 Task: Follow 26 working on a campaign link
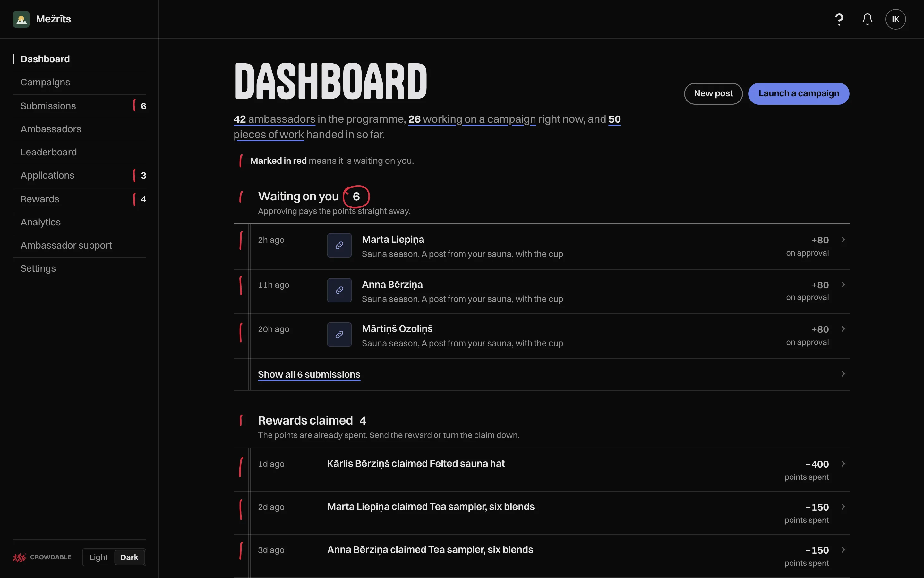pyautogui.click(x=472, y=119)
